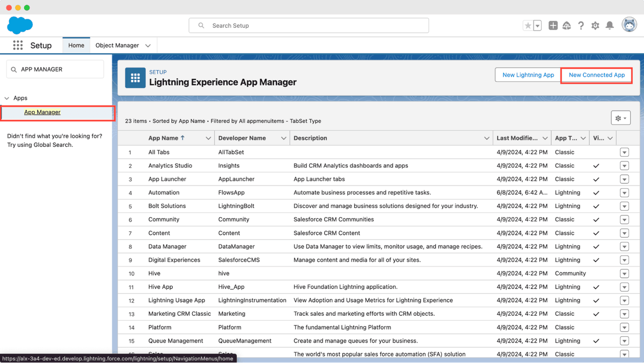Click the Trailhead guidance cloud icon
Screen dimensions: 644x363
click(567, 25)
